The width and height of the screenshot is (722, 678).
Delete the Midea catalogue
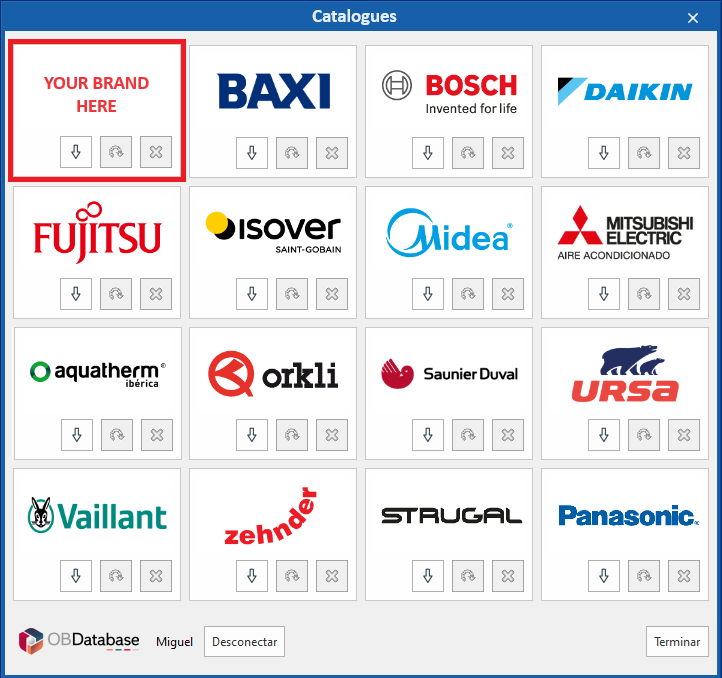[508, 294]
